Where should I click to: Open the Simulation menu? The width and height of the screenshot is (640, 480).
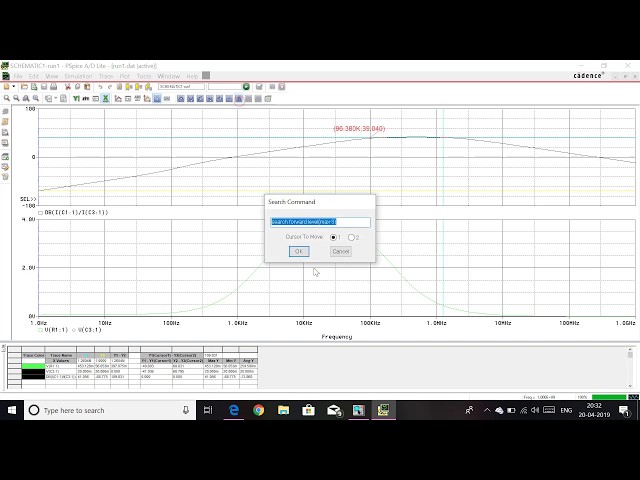[78, 76]
